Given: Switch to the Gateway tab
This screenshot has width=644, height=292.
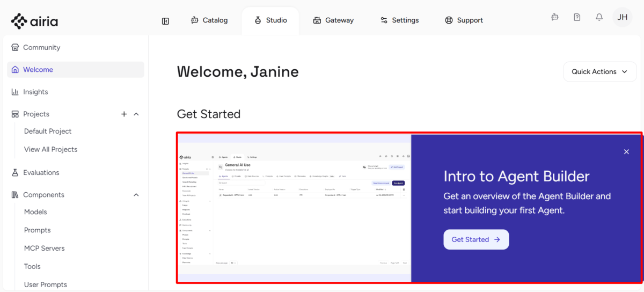Looking at the screenshot, I should pyautogui.click(x=333, y=20).
